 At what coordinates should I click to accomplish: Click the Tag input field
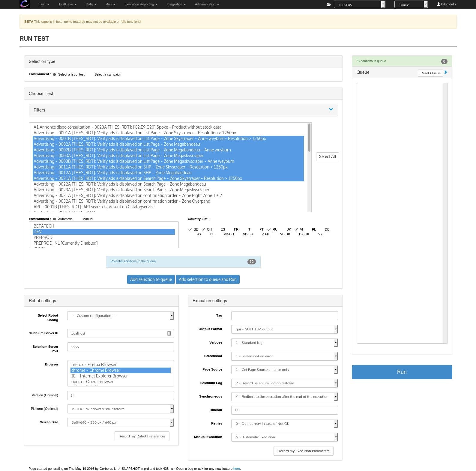pyautogui.click(x=284, y=316)
